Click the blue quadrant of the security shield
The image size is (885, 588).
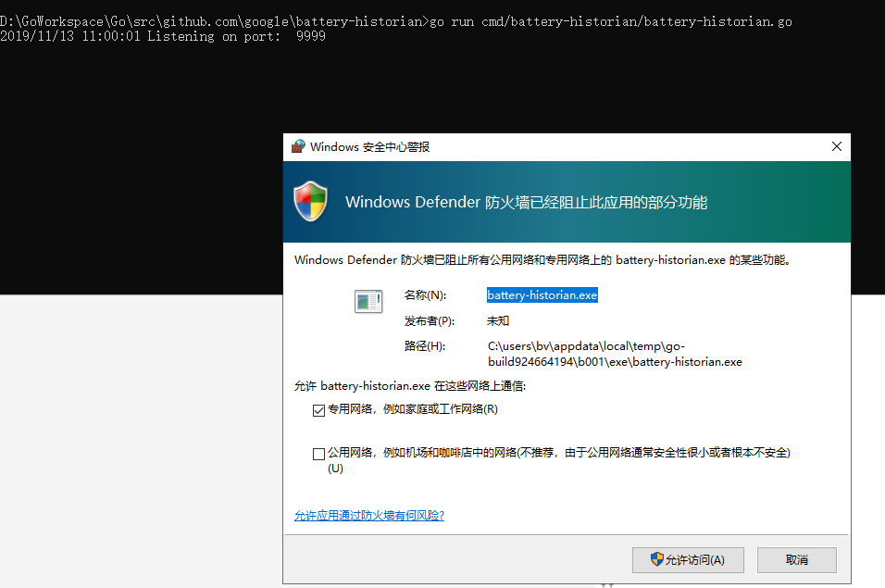click(x=304, y=209)
